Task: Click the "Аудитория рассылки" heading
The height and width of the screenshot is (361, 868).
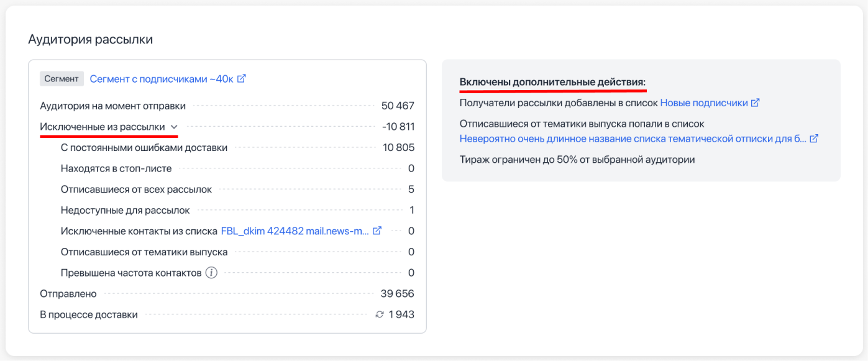Action: click(x=91, y=40)
